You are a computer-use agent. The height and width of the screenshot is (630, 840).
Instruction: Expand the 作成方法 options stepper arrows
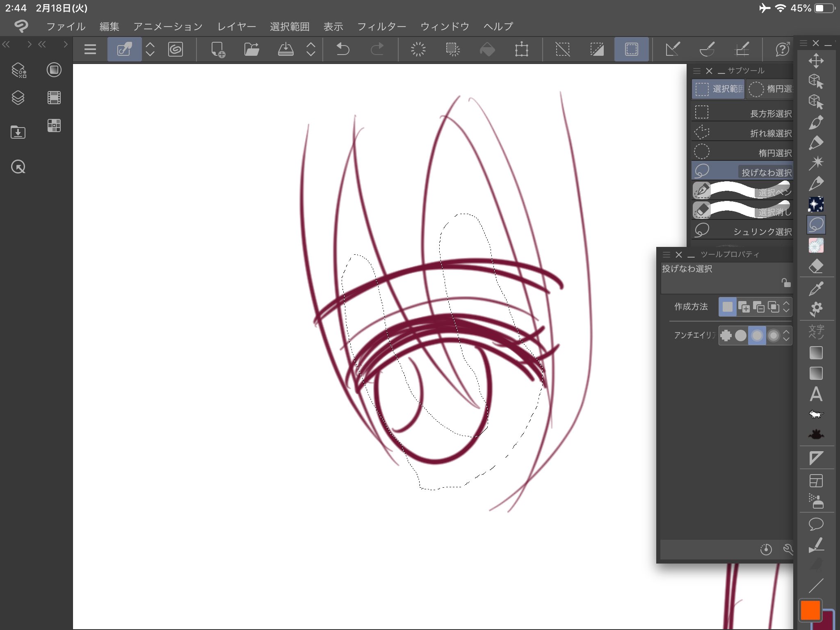click(786, 307)
